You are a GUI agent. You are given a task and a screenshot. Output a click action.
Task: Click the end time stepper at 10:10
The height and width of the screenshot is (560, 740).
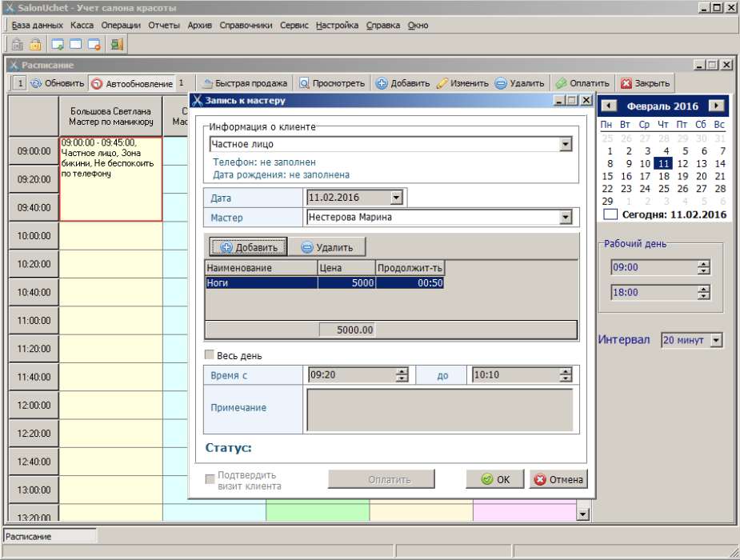pos(566,375)
